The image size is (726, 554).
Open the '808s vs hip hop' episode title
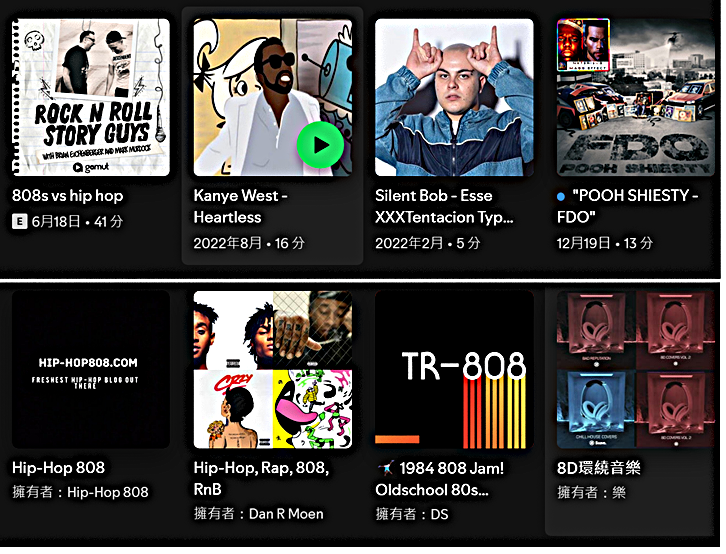68,196
